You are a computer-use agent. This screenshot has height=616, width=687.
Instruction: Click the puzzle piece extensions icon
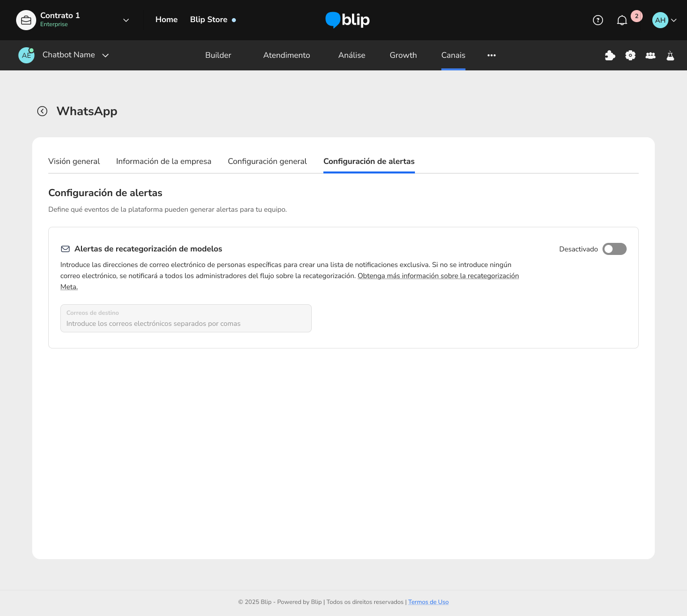click(610, 55)
